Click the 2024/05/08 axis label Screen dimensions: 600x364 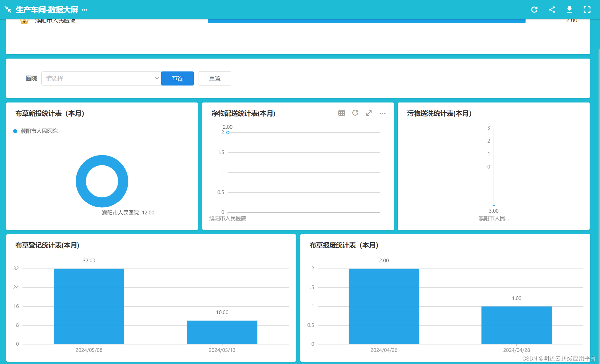(x=89, y=350)
